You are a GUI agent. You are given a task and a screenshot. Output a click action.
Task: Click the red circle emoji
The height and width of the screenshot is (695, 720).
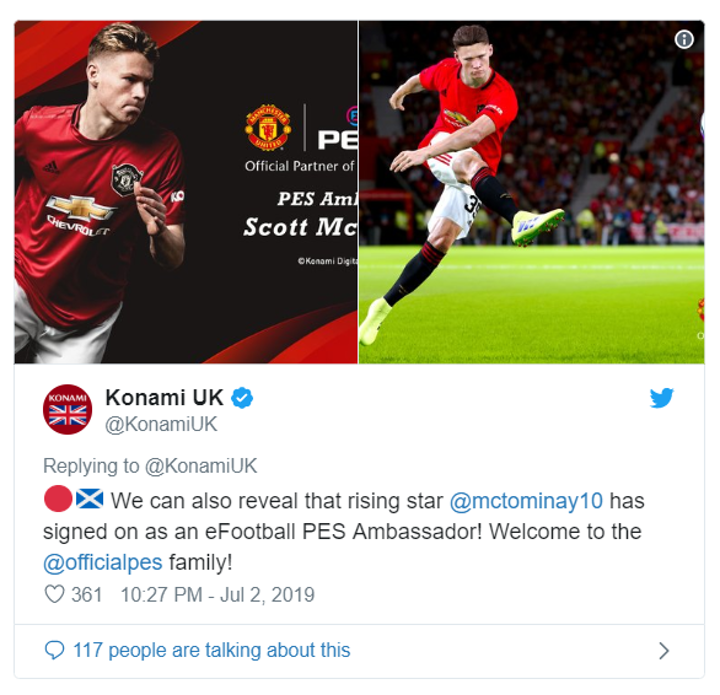58,499
